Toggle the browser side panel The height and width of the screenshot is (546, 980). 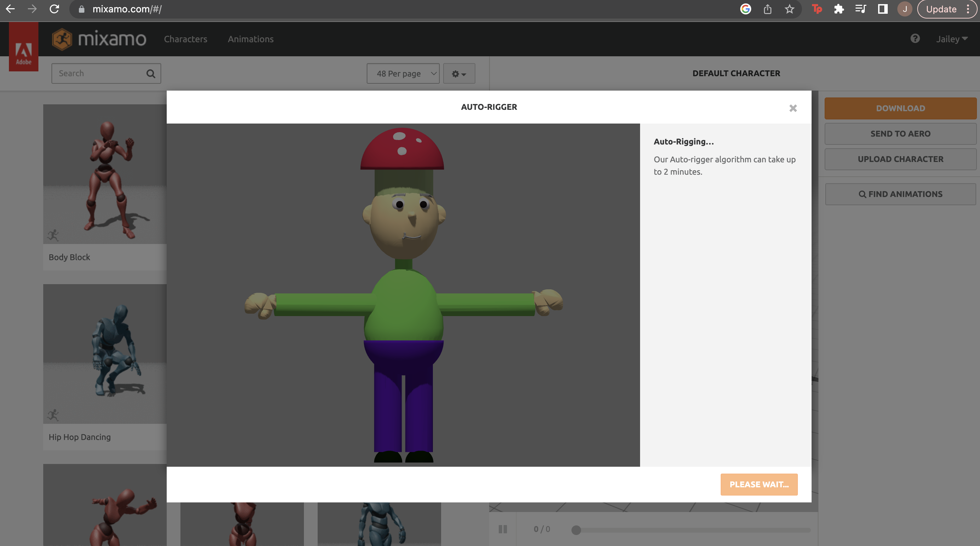tap(883, 9)
